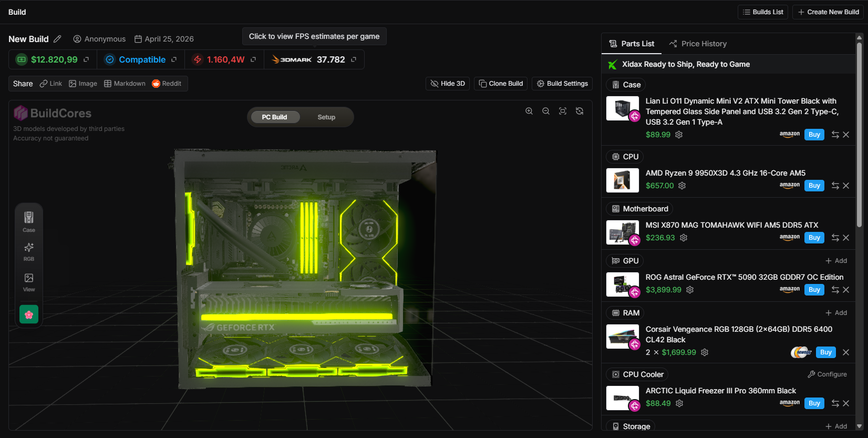Click the Case category label
Viewport: 868px width, 438px height.
(x=626, y=85)
